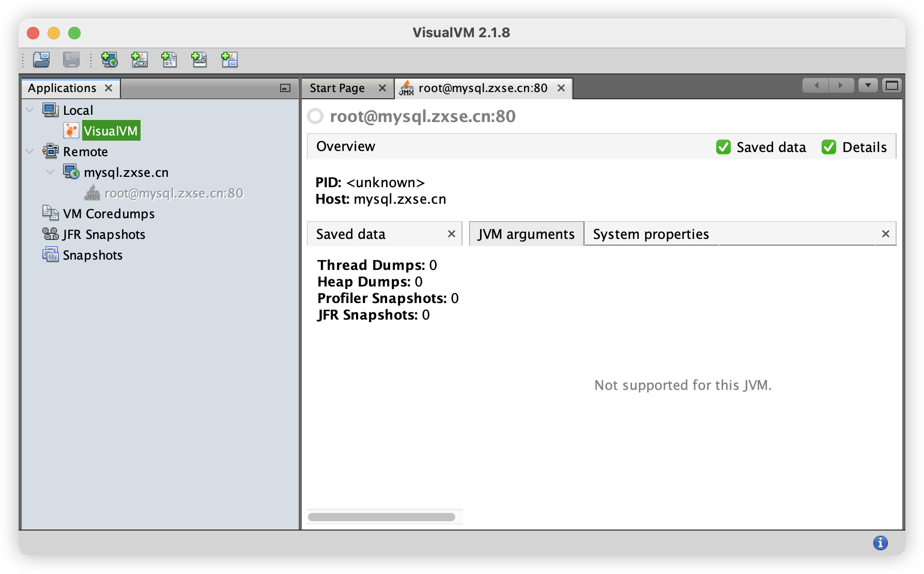
Task: Click the 'Host: mysql.zxse.cn' text
Action: point(381,199)
